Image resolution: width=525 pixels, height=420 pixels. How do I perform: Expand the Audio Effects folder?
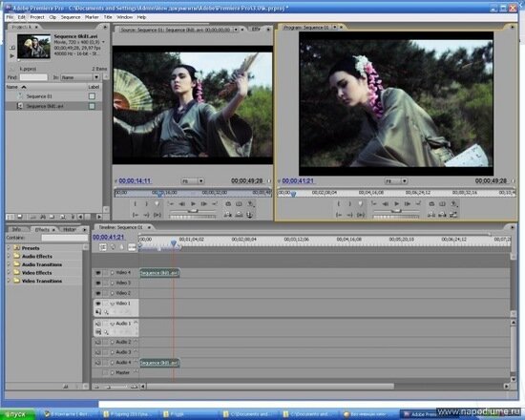(x=9, y=256)
